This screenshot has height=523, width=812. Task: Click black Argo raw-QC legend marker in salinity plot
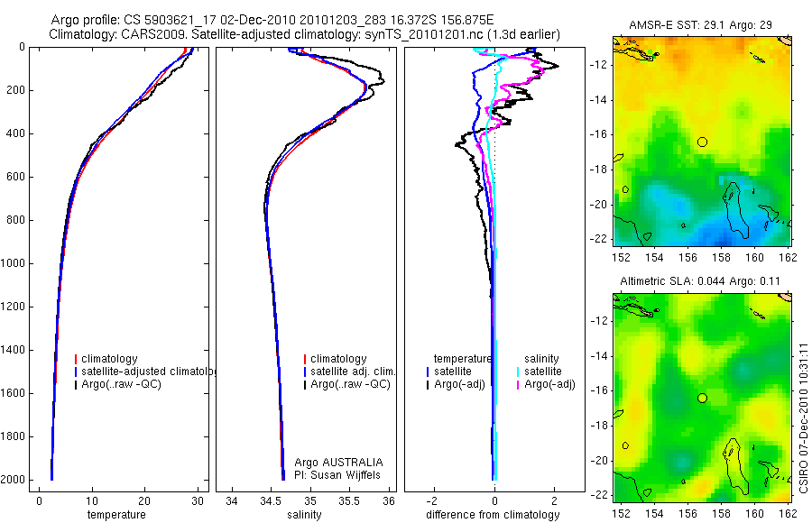305,384
